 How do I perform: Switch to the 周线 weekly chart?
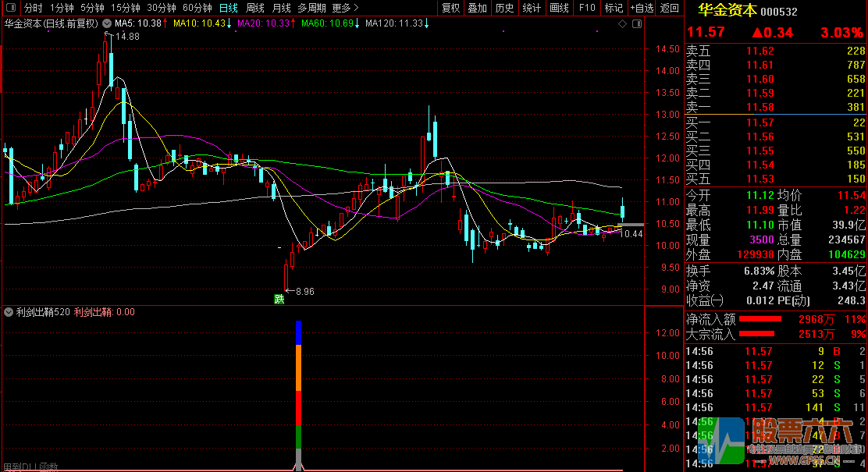click(255, 8)
